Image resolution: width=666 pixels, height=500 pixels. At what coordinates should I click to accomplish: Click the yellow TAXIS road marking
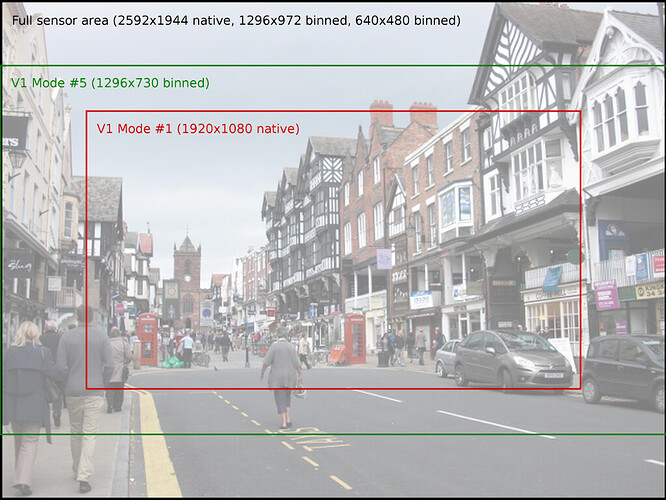[313, 439]
